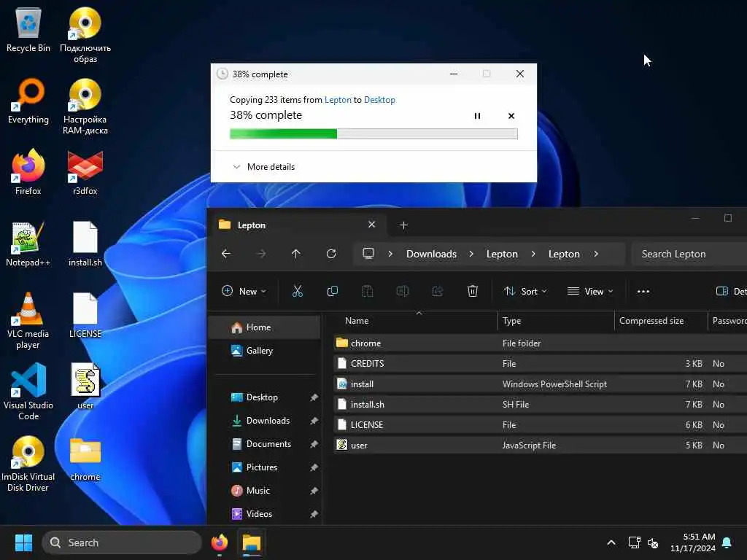This screenshot has height=560, width=747.
Task: Show hidden system tray icons
Action: pyautogui.click(x=611, y=542)
